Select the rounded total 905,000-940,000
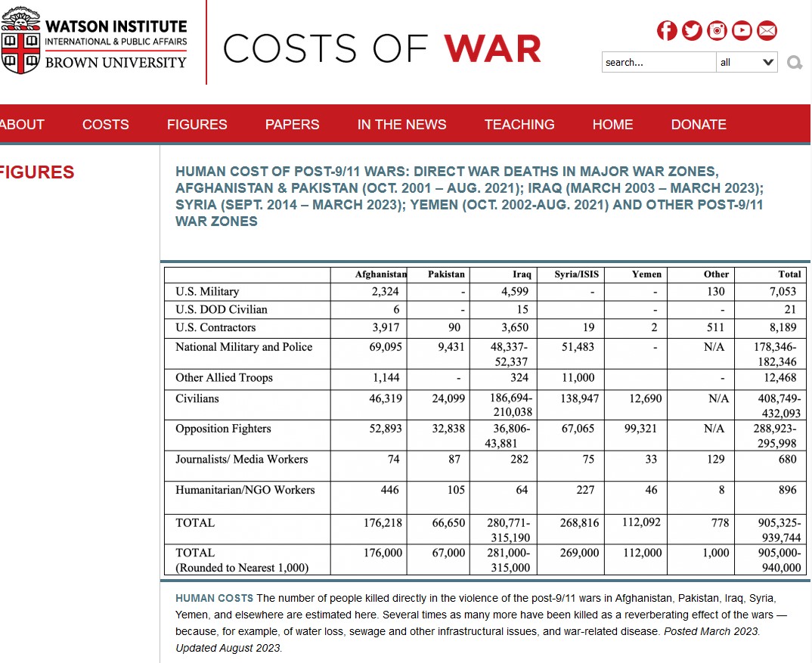Screen dimensions: 812x663 [x=780, y=560]
